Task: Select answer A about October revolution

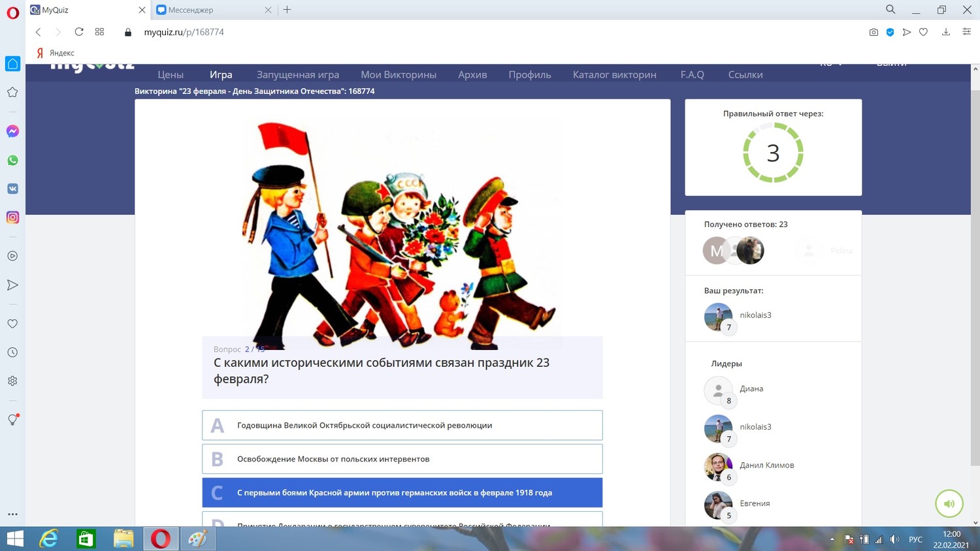Action: (x=402, y=425)
